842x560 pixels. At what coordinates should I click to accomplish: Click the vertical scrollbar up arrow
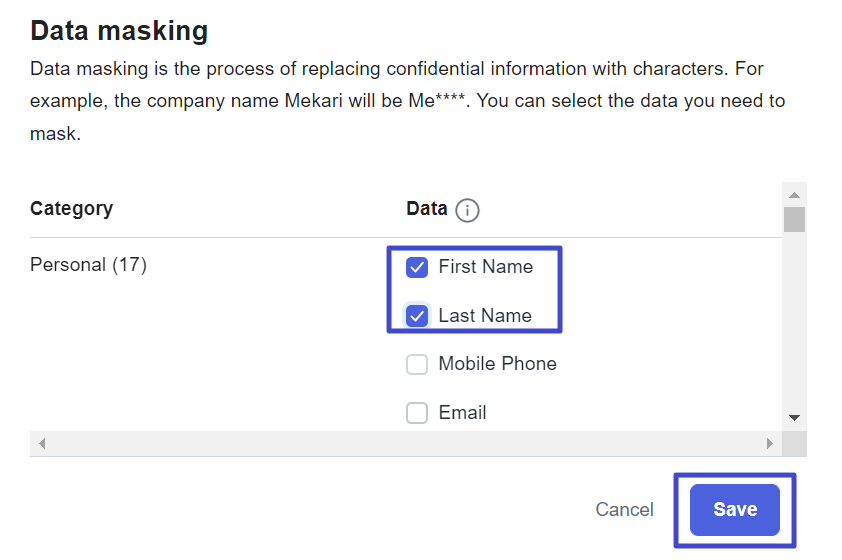click(x=795, y=195)
